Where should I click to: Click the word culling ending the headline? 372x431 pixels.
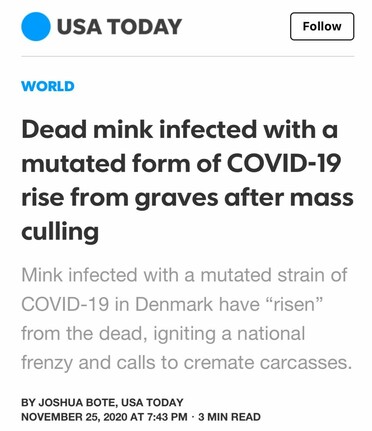[x=60, y=232]
